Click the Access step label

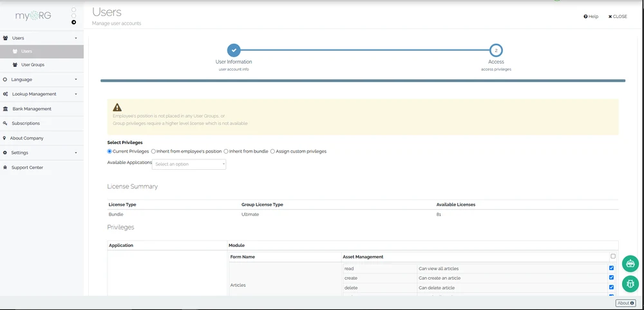tap(496, 62)
